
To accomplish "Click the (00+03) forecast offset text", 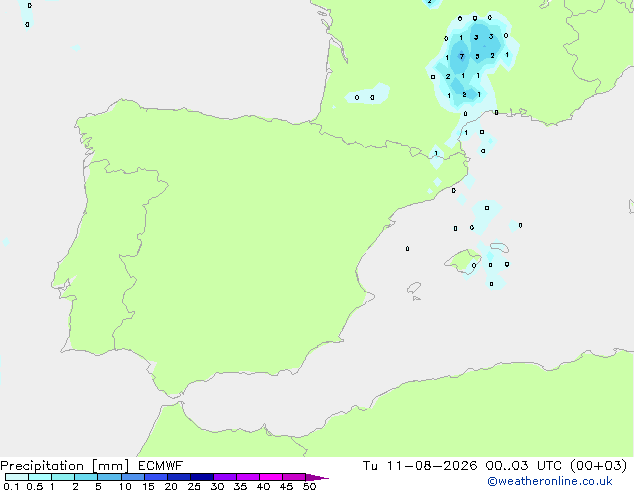I will [598, 466].
